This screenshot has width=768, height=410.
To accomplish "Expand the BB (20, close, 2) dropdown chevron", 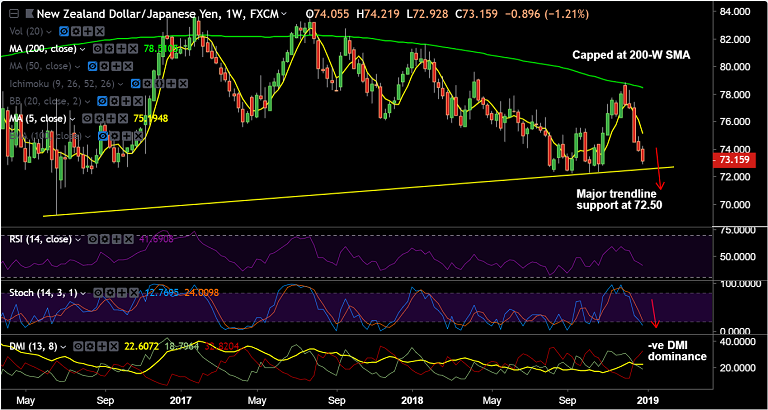I will [x=87, y=101].
